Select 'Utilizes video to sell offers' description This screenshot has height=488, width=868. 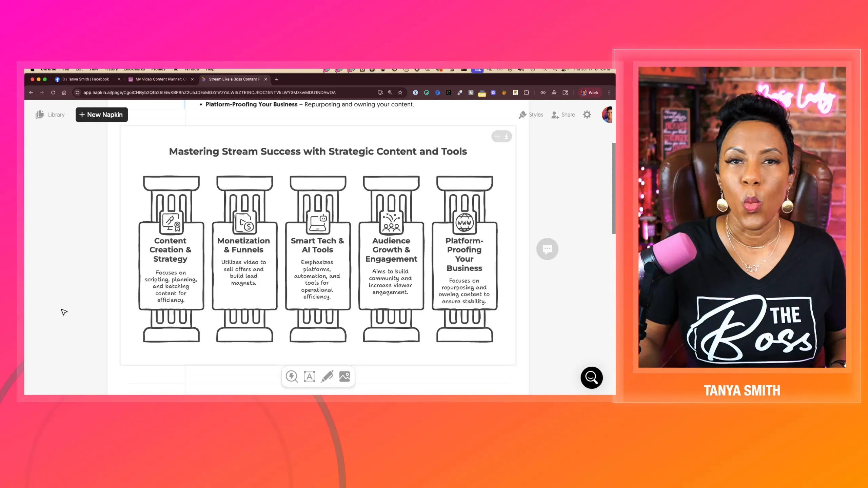point(243,272)
